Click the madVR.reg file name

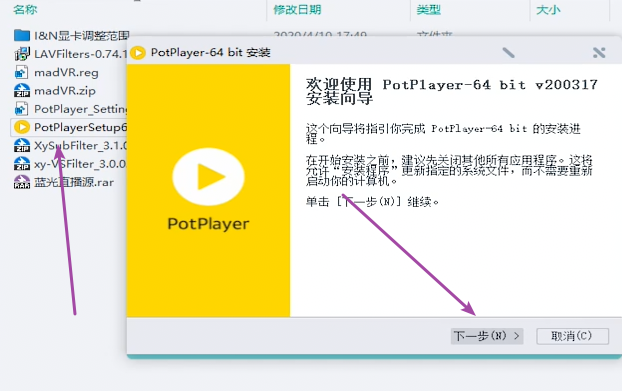(x=66, y=73)
